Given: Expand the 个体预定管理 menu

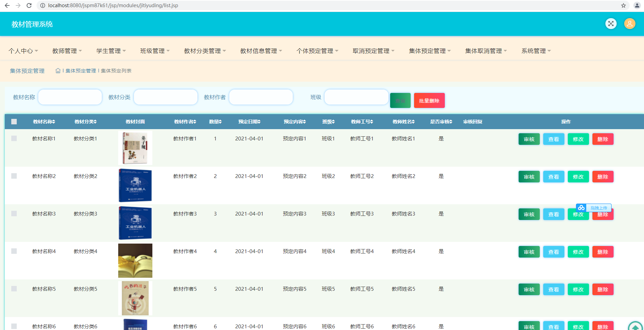Looking at the screenshot, I should coord(317,51).
